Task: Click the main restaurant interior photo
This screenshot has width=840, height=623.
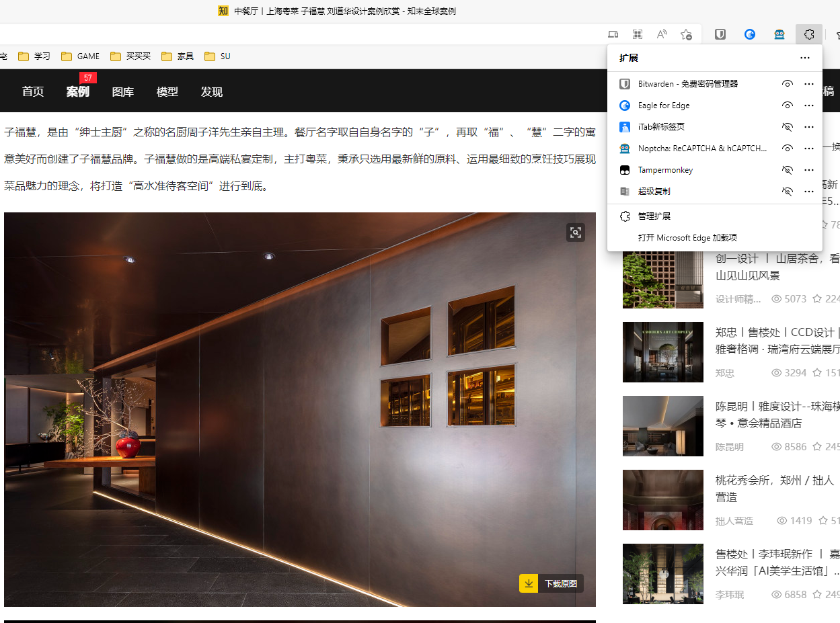Action: (x=300, y=409)
